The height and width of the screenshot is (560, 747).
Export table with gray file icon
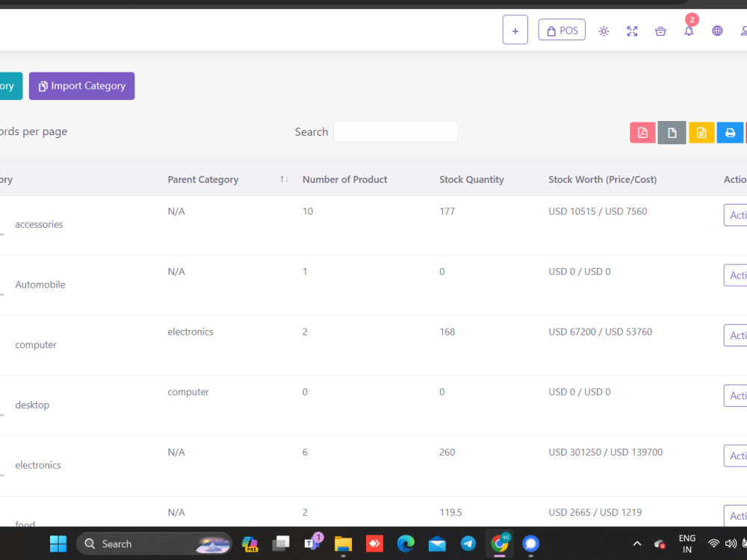click(x=672, y=132)
